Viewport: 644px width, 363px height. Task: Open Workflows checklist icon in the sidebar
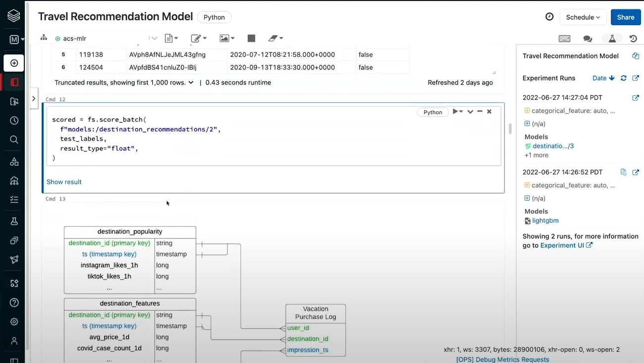tap(14, 199)
